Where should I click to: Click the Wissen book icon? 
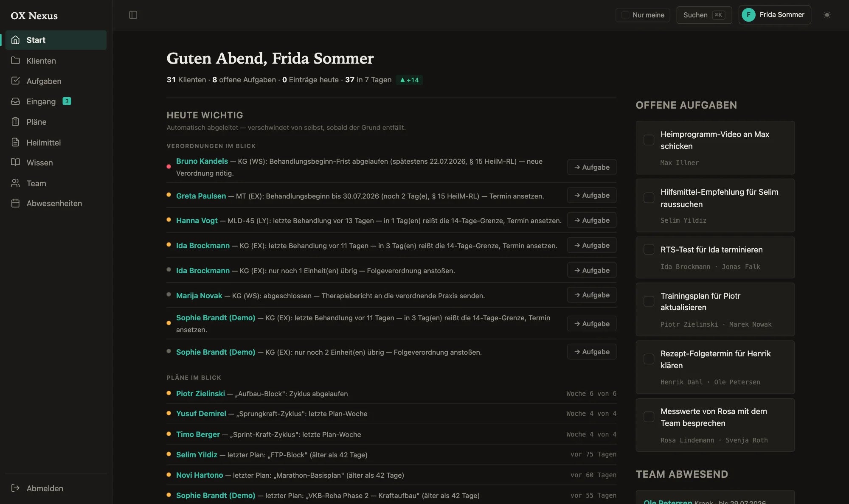16,162
